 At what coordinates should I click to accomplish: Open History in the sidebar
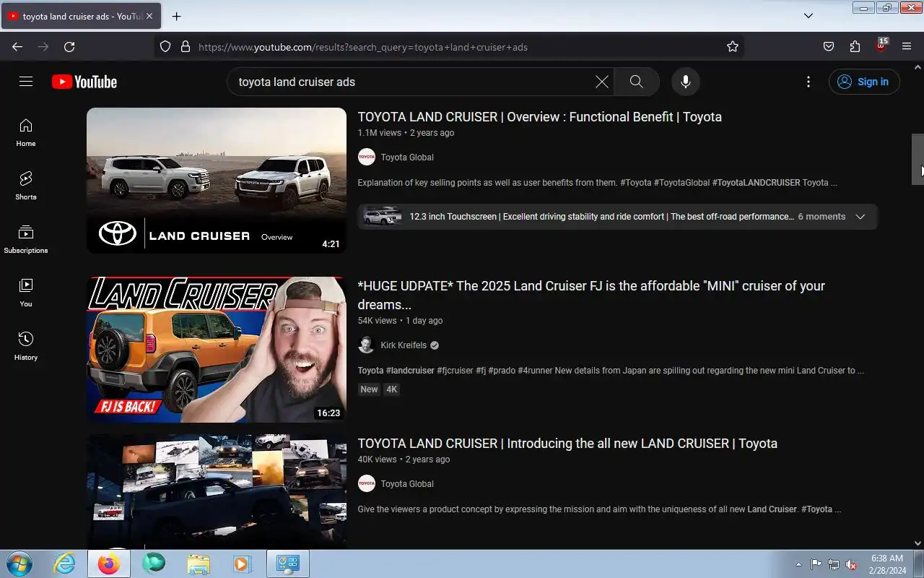click(26, 346)
